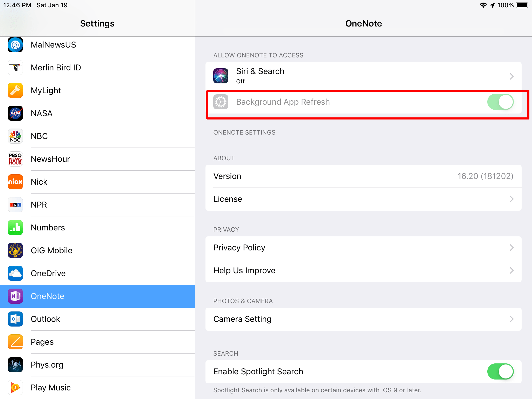Viewport: 532px width, 399px height.
Task: Select the NASA app icon
Action: click(x=15, y=113)
